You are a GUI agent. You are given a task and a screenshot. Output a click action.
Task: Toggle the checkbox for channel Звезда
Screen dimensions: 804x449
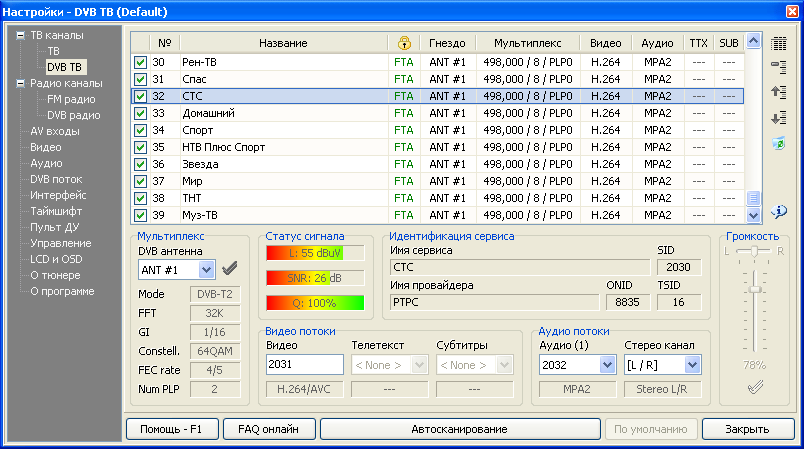[141, 164]
